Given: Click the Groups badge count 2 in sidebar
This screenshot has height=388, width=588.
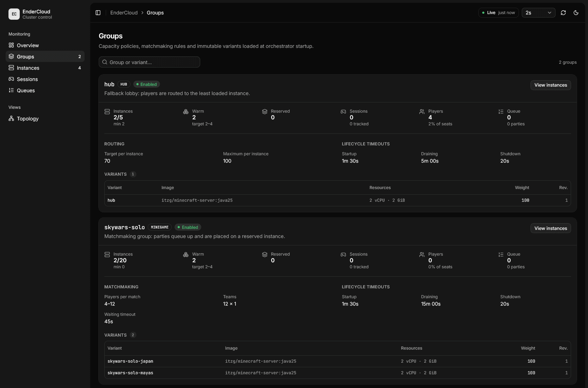Looking at the screenshot, I should [79, 57].
